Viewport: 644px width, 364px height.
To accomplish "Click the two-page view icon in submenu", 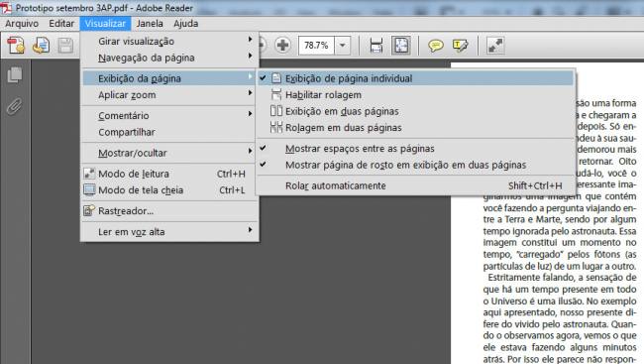I will (276, 111).
